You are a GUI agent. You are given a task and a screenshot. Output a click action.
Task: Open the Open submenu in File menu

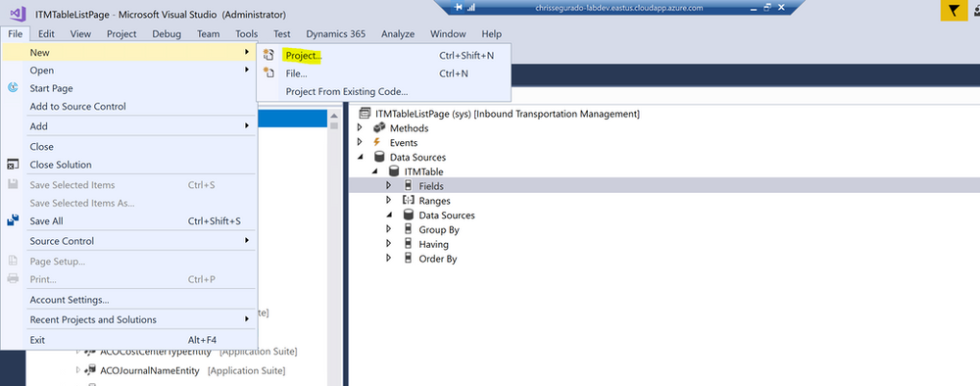128,70
